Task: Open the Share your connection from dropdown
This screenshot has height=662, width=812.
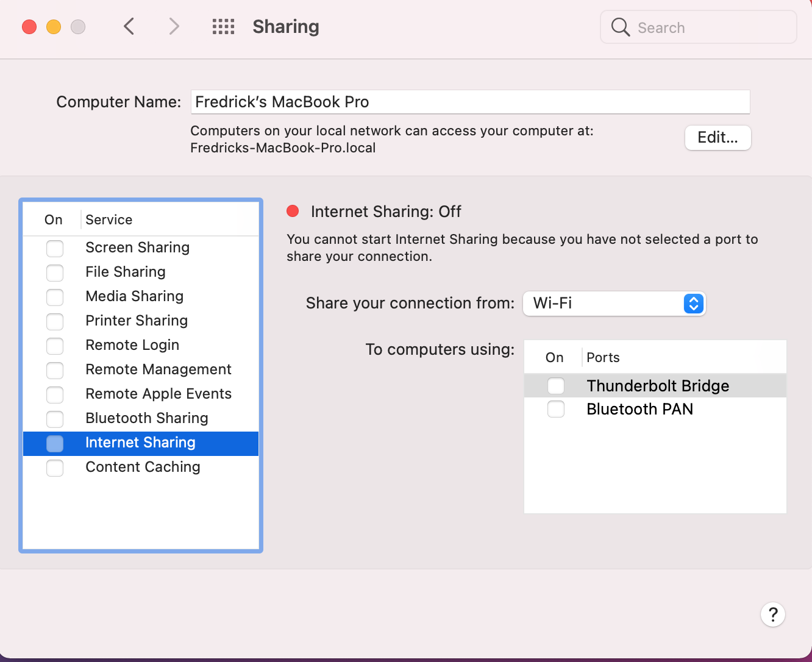Action: (x=614, y=303)
